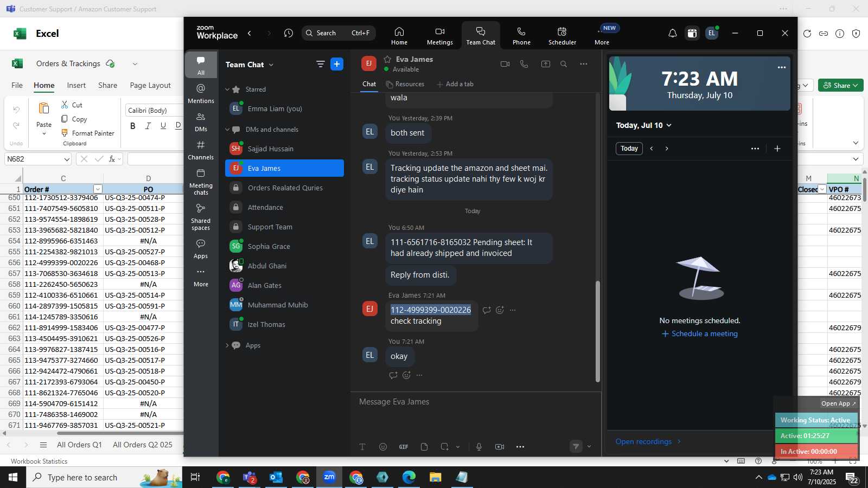Toggle Bold in Excel ribbon
868x488 pixels.
[133, 126]
